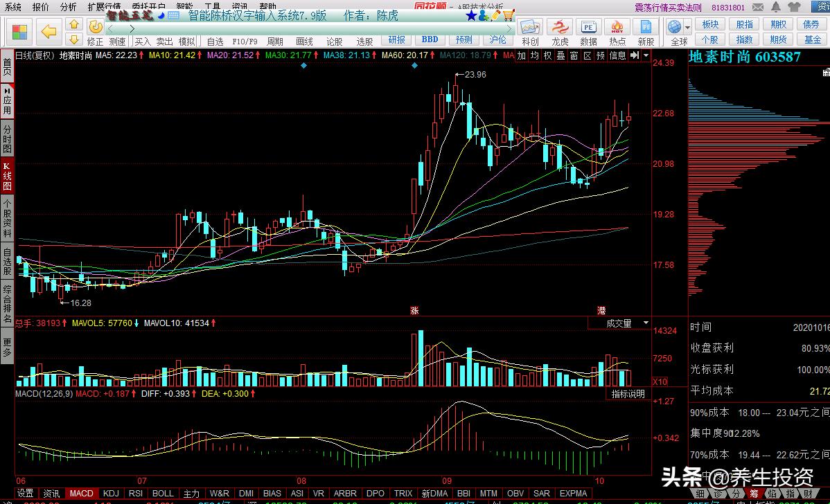Select the MACD indicator tab
The image size is (830, 504).
tap(82, 494)
